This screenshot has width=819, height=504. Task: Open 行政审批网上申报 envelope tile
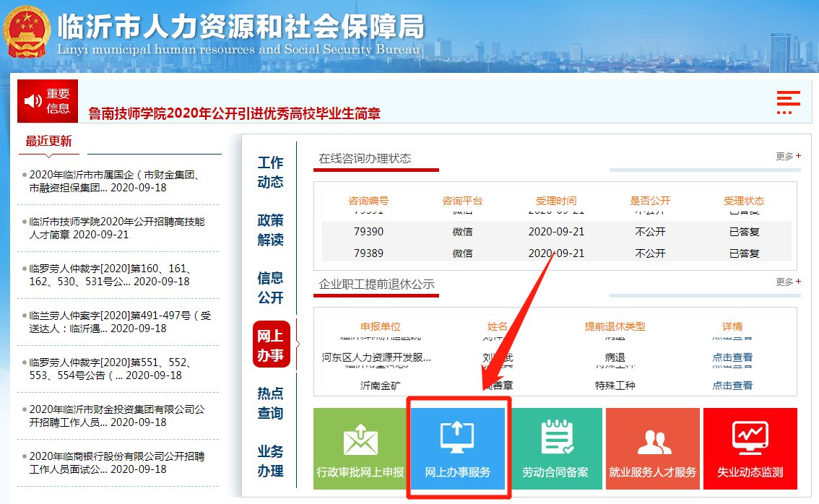[x=360, y=448]
